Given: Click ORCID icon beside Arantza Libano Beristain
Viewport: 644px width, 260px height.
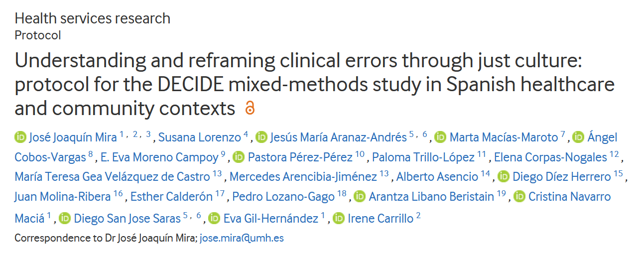Looking at the screenshot, I should point(360,197).
